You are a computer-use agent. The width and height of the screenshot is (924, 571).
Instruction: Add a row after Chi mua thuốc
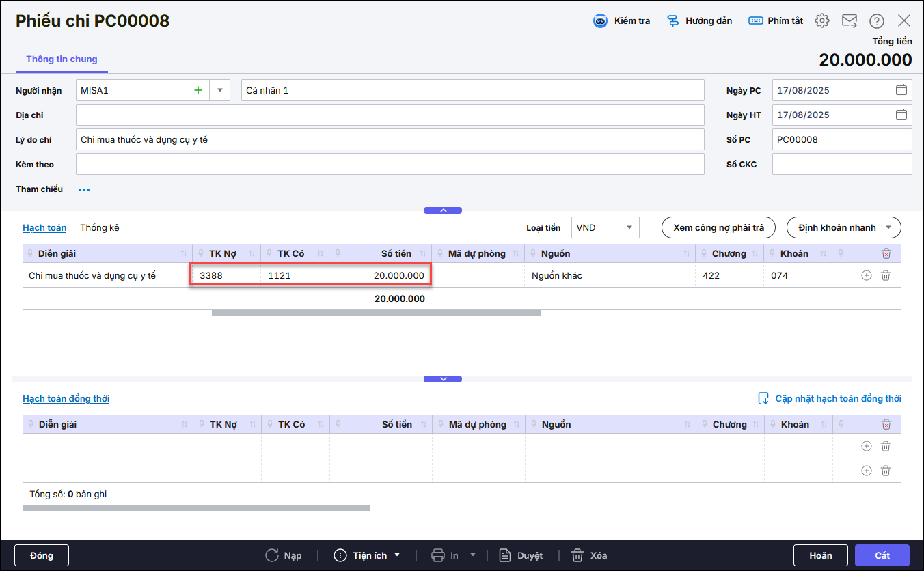coord(867,275)
